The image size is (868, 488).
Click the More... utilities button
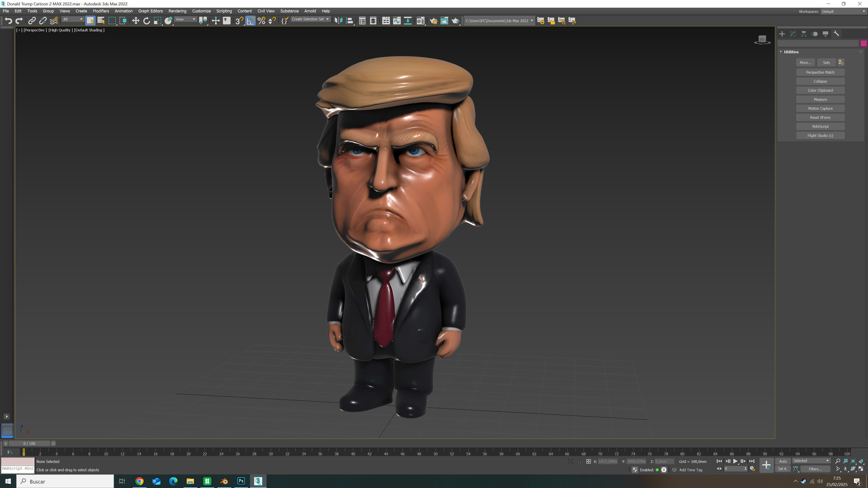click(805, 63)
